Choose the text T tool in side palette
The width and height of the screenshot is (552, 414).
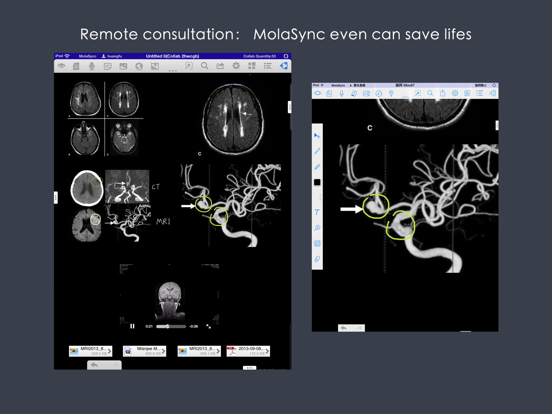point(317,212)
